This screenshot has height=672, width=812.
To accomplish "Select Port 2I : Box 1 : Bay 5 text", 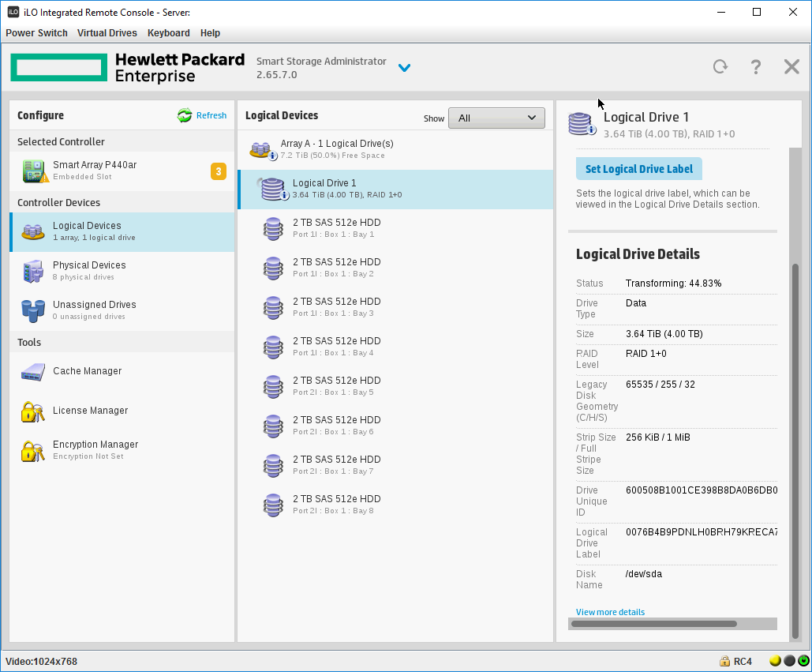I will pyautogui.click(x=333, y=392).
